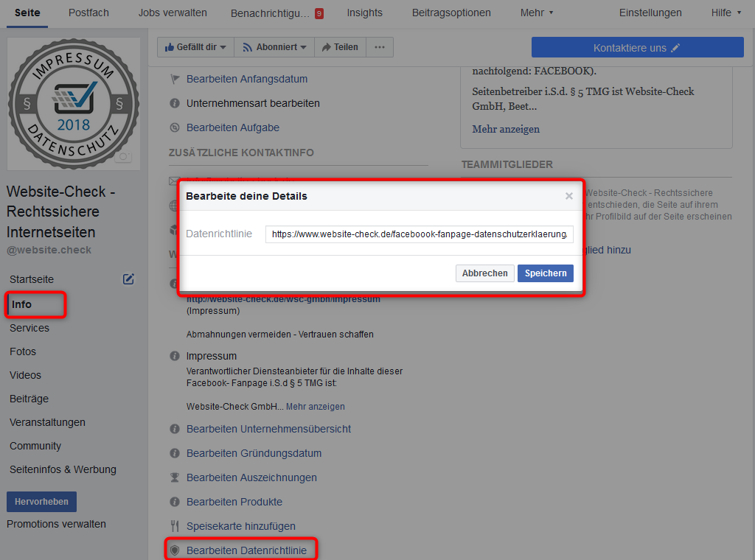Screen dimensions: 755x560
Task: Click the edit pencil icon beside Startseite
Action: [x=128, y=279]
